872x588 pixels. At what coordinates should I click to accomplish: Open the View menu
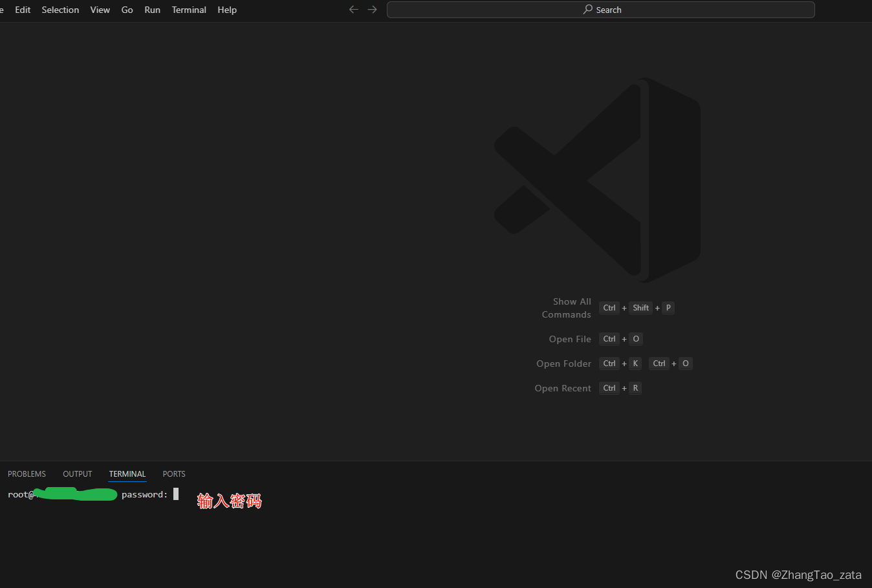(100, 10)
